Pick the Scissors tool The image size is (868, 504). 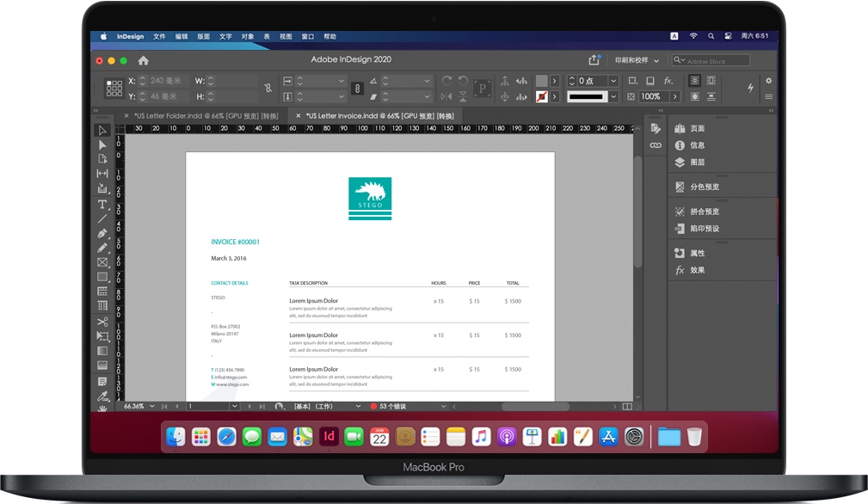point(102,322)
